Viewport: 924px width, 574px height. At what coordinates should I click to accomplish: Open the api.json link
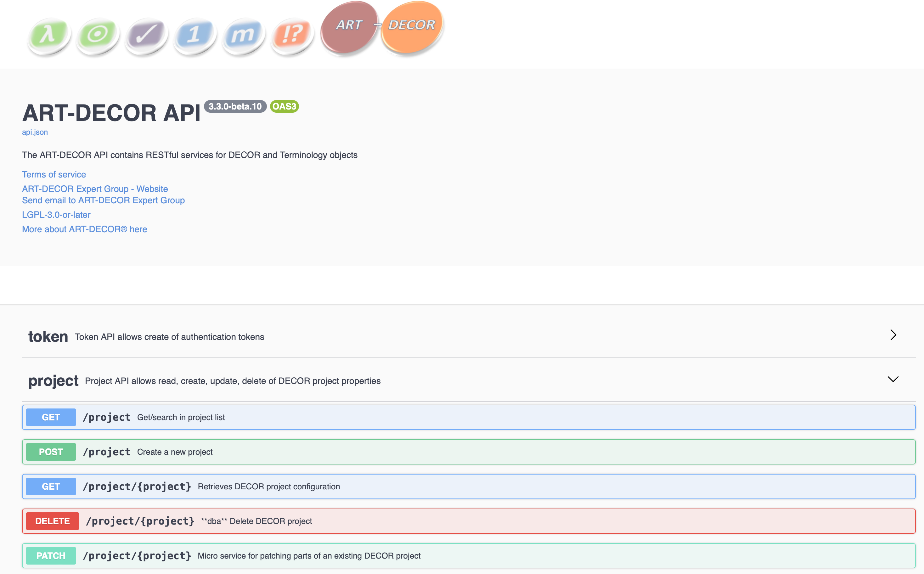[x=35, y=132]
